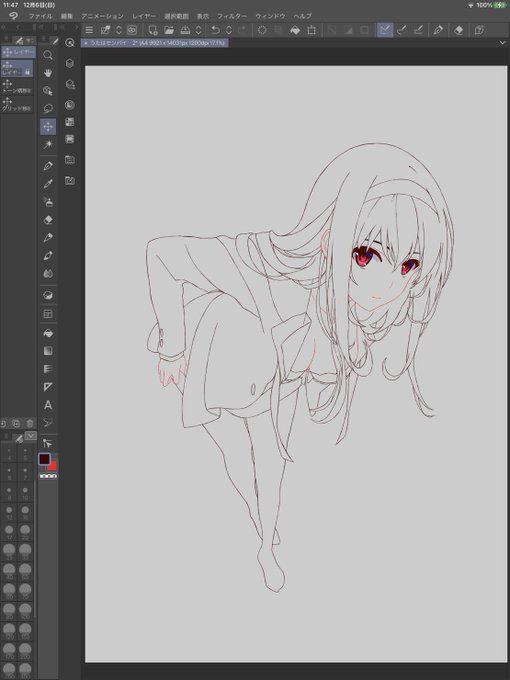Close the open canvas document tab

click(x=85, y=43)
